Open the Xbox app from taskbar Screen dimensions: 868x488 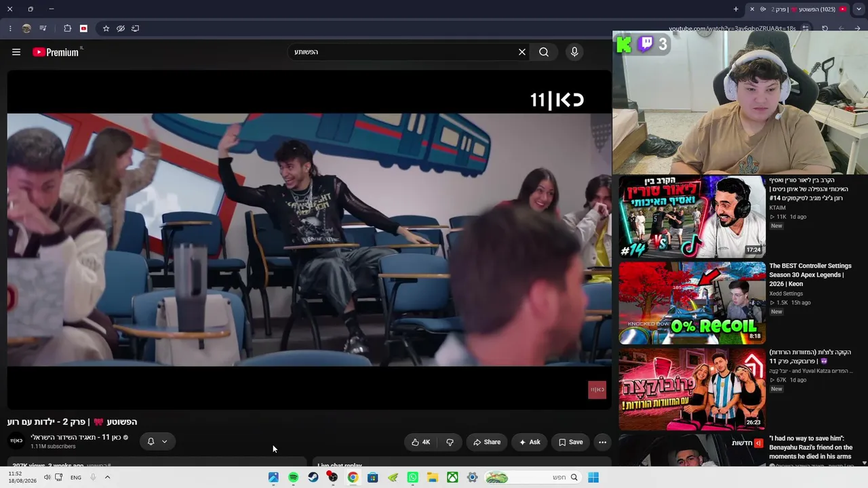pyautogui.click(x=452, y=477)
